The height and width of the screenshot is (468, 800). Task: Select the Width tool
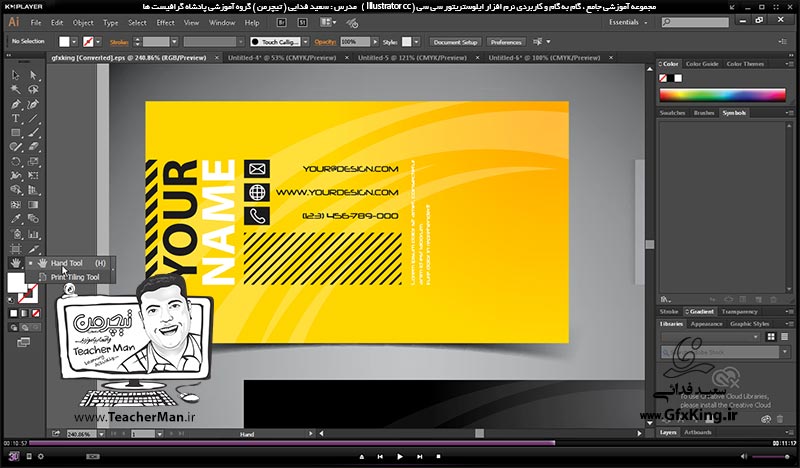[16, 176]
